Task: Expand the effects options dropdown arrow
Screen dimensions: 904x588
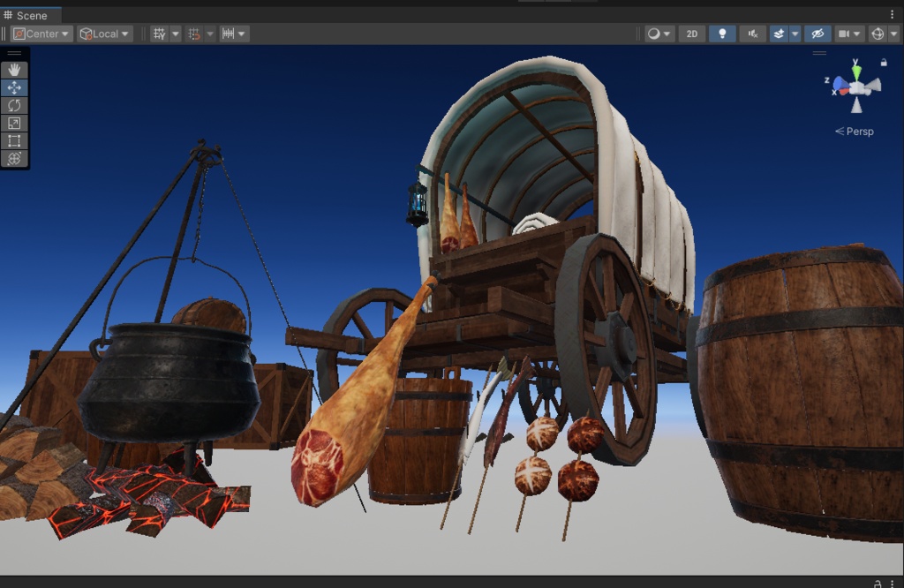Action: (x=795, y=34)
